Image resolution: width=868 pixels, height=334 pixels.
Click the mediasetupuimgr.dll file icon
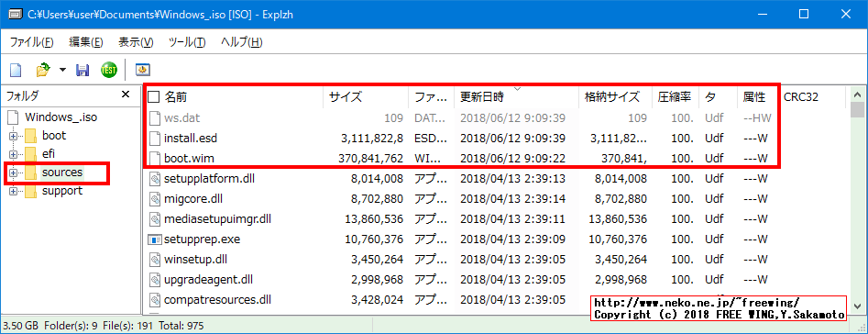click(155, 218)
